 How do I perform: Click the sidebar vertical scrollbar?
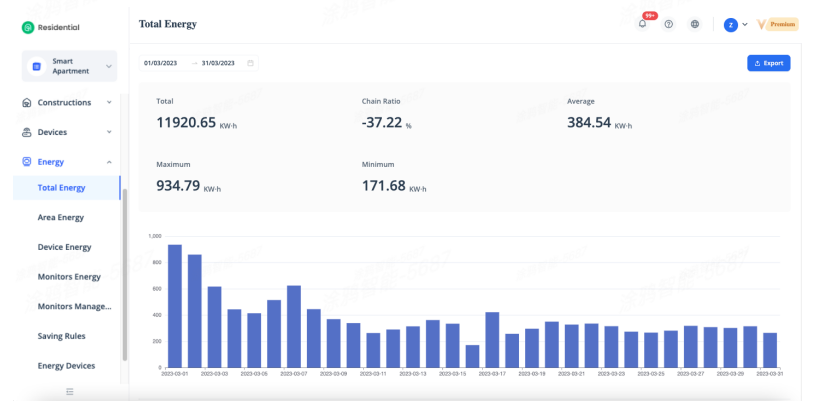[x=124, y=270]
